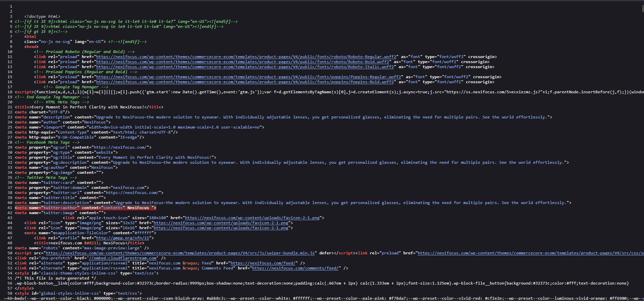This screenshot has height=301, width=644.
Task: Click the X-UA-Compatible meta line
Action: (x=80, y=137)
